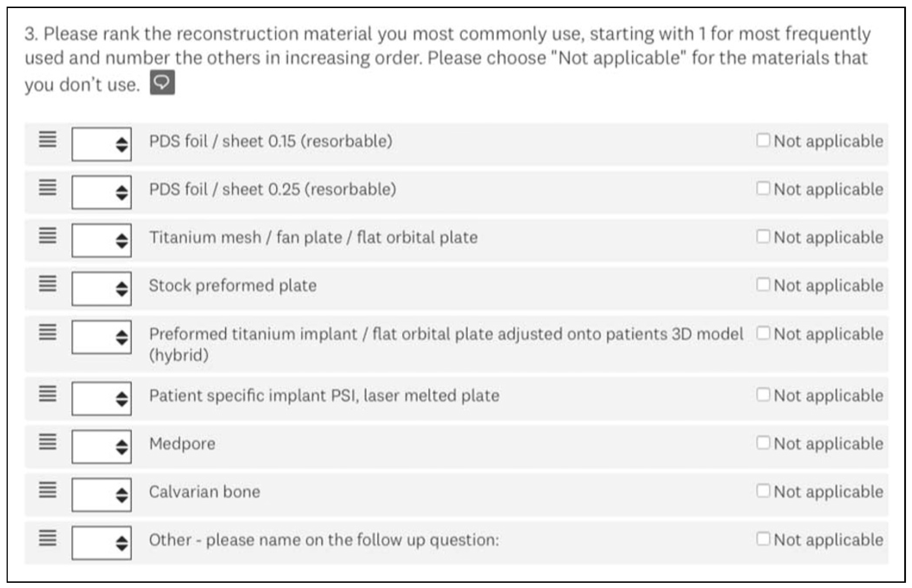Screen dimensions: 912x588
Task: Click drag handle for PDS foil 0.15 row
Action: click(x=48, y=139)
